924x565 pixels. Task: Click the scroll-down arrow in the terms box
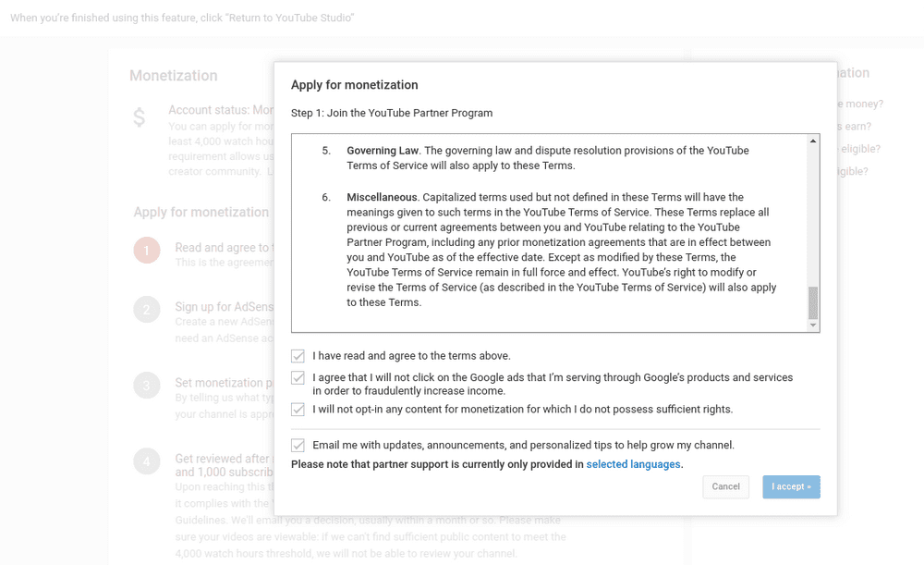pos(813,326)
